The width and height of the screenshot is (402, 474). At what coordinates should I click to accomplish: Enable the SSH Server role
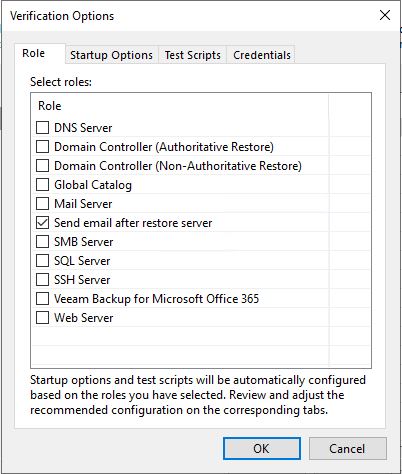[x=42, y=279]
